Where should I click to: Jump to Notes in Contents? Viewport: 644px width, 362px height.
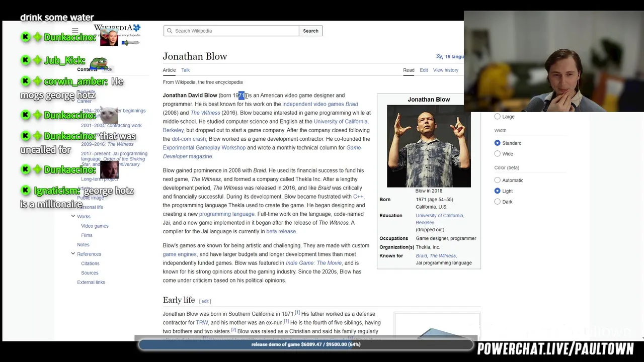pyautogui.click(x=83, y=245)
